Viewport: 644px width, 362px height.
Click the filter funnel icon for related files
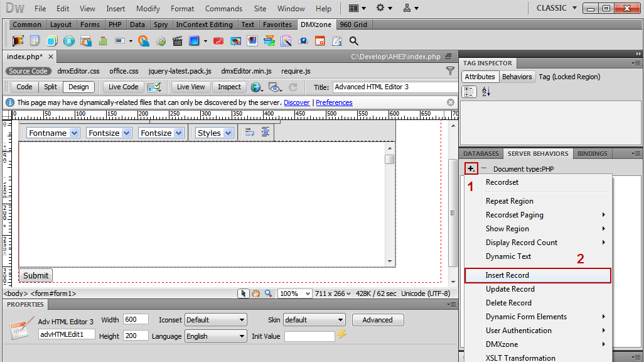[x=451, y=71]
